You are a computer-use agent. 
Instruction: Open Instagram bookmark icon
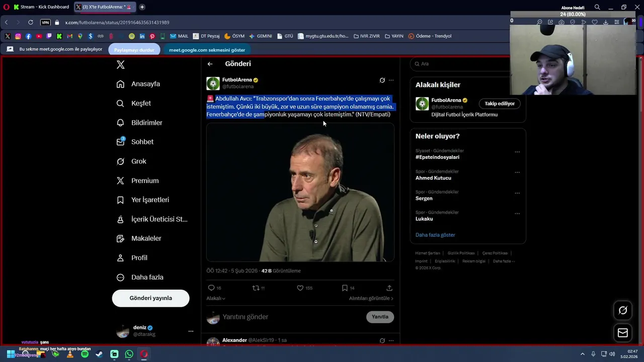(18, 36)
